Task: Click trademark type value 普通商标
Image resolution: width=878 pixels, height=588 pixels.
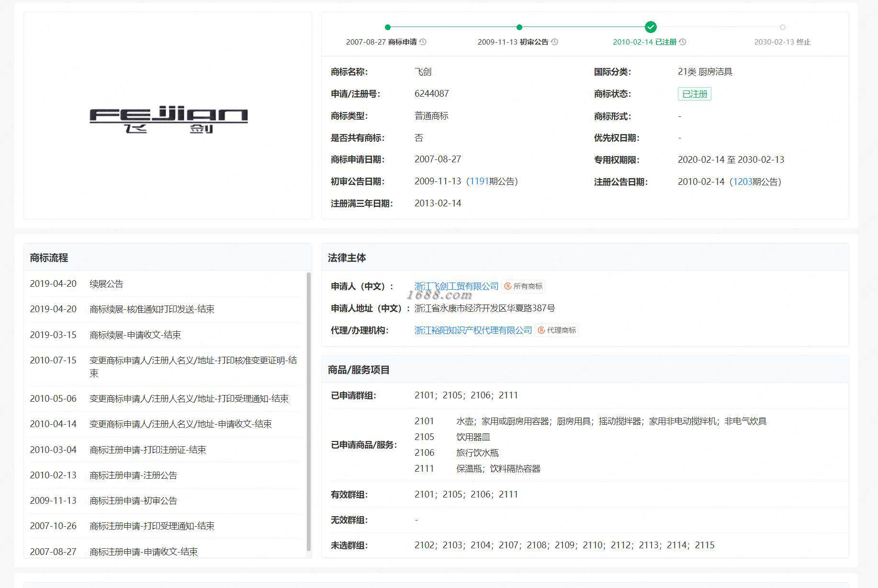Action: 431,116
